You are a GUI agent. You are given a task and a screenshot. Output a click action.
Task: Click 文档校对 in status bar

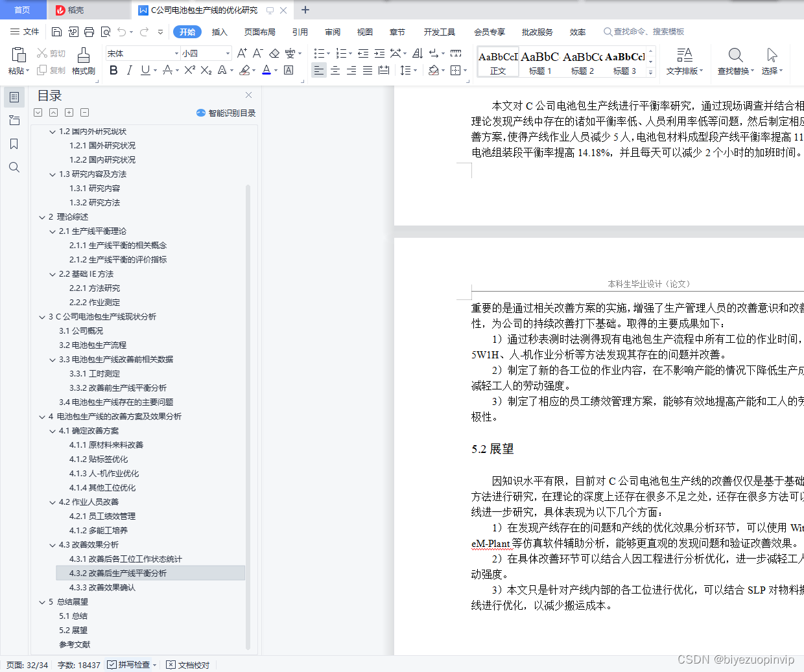188,665
